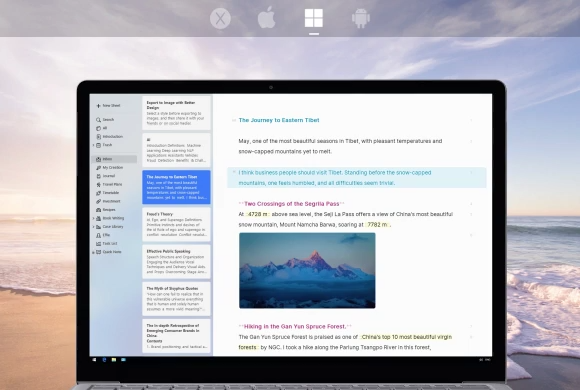Open the Recipes folder
This screenshot has width=580, height=390.
coord(106,210)
